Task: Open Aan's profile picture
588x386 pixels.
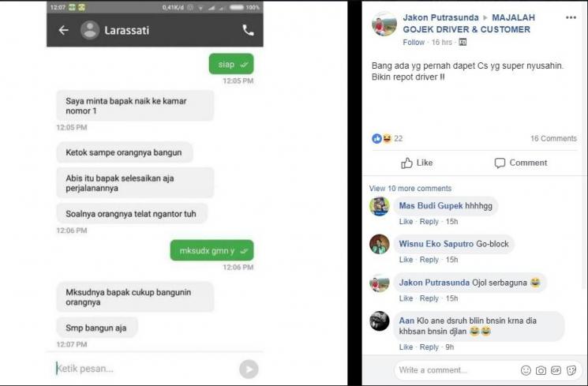Action: pyautogui.click(x=380, y=321)
